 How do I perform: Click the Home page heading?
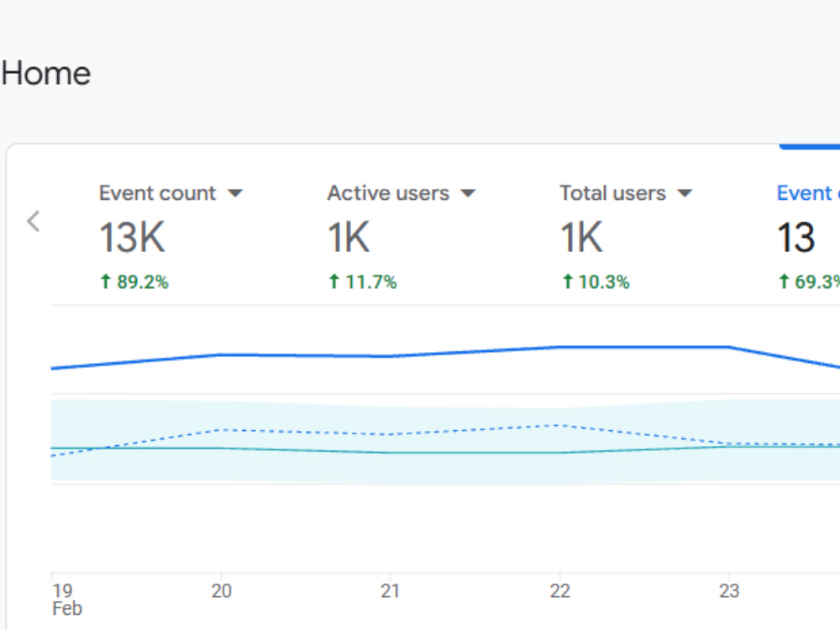(x=46, y=73)
